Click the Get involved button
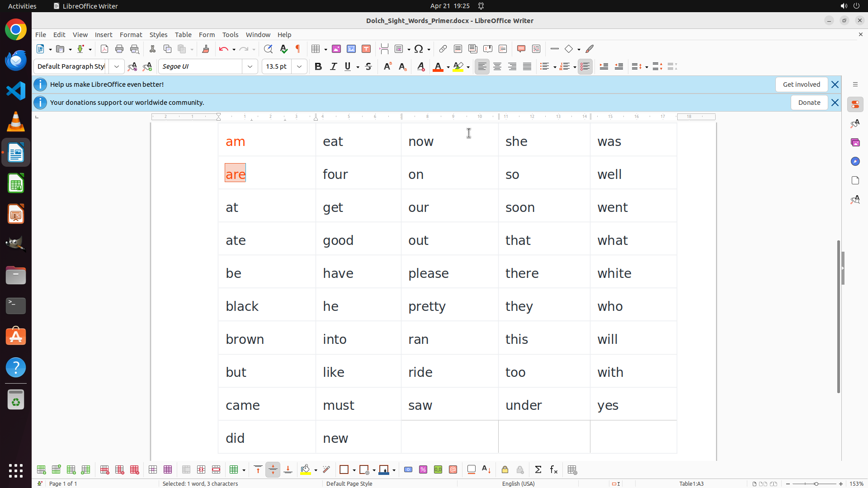Screen dimensions: 868x488 [x=801, y=84]
